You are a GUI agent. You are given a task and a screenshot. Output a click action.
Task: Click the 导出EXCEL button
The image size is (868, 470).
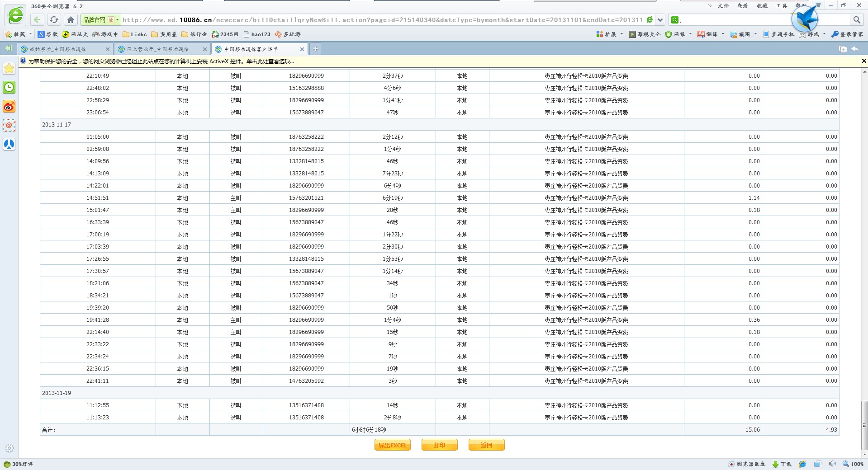click(x=392, y=445)
